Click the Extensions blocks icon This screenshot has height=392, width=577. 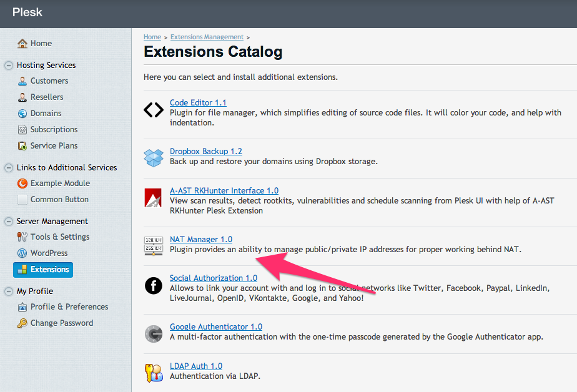22,270
